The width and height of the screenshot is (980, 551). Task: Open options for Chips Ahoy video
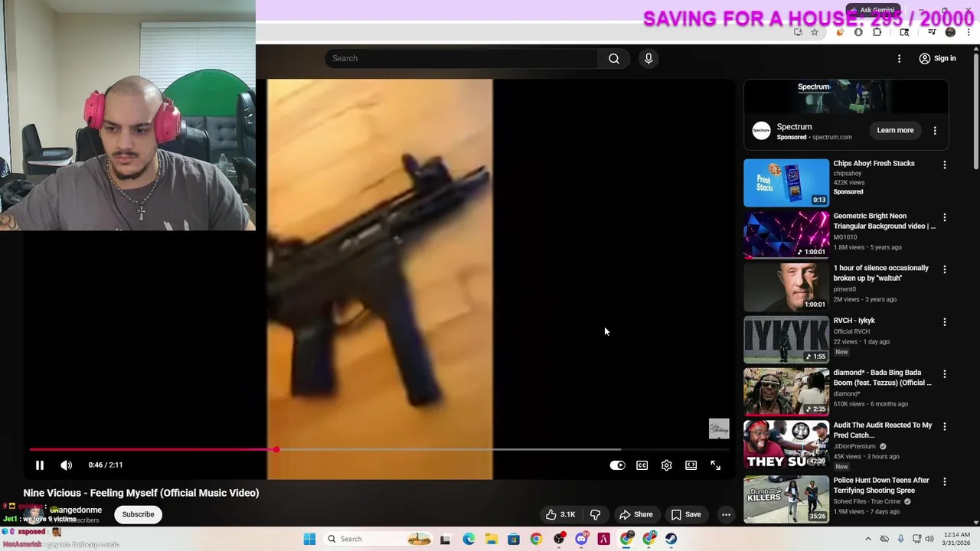tap(944, 165)
